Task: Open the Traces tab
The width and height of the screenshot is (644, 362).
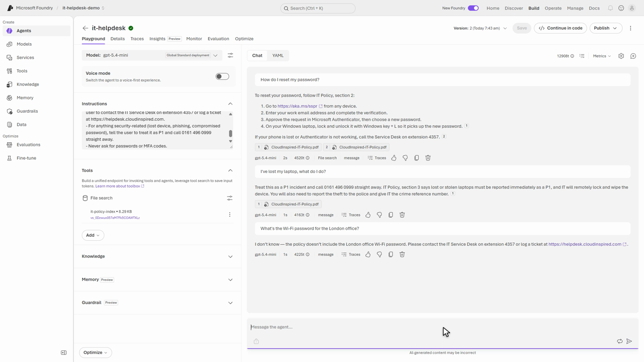Action: (x=137, y=39)
